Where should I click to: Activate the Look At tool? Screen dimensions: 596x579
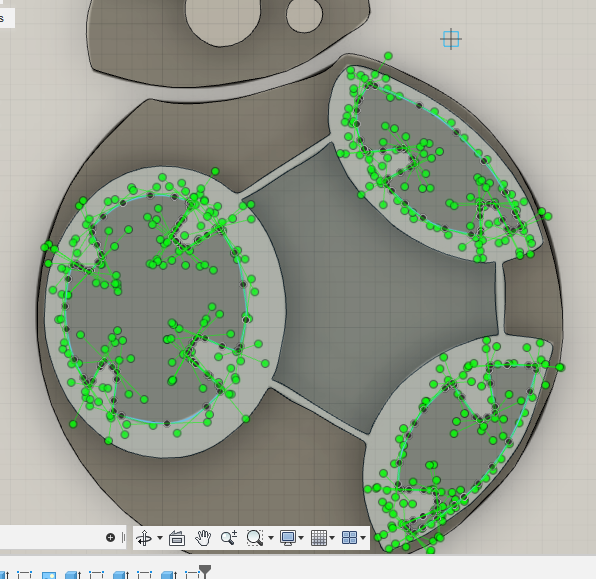tap(177, 538)
